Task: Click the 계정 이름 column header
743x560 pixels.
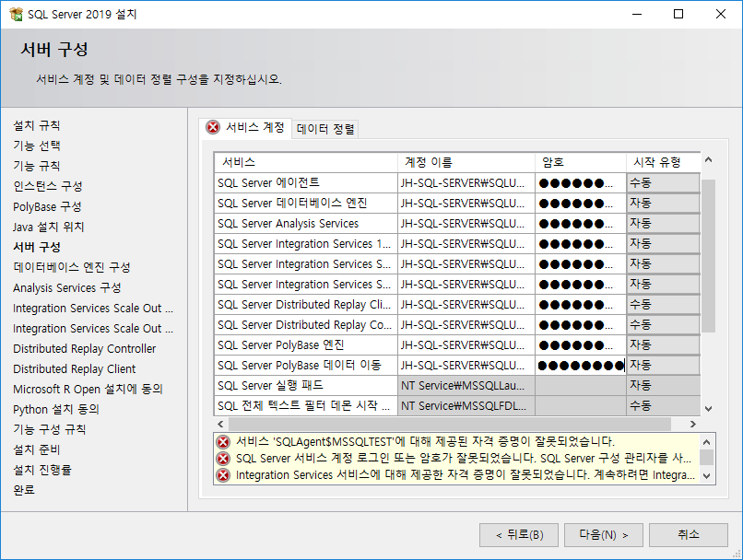Action: 466,162
